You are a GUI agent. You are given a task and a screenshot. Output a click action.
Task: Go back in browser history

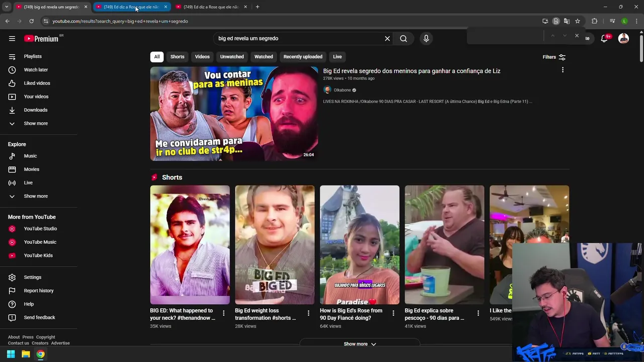pyautogui.click(x=7, y=21)
